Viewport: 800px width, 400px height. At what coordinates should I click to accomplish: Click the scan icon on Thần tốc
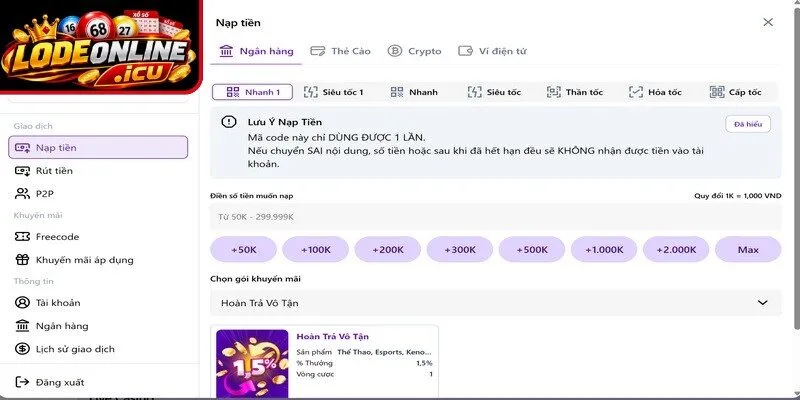pyautogui.click(x=554, y=92)
